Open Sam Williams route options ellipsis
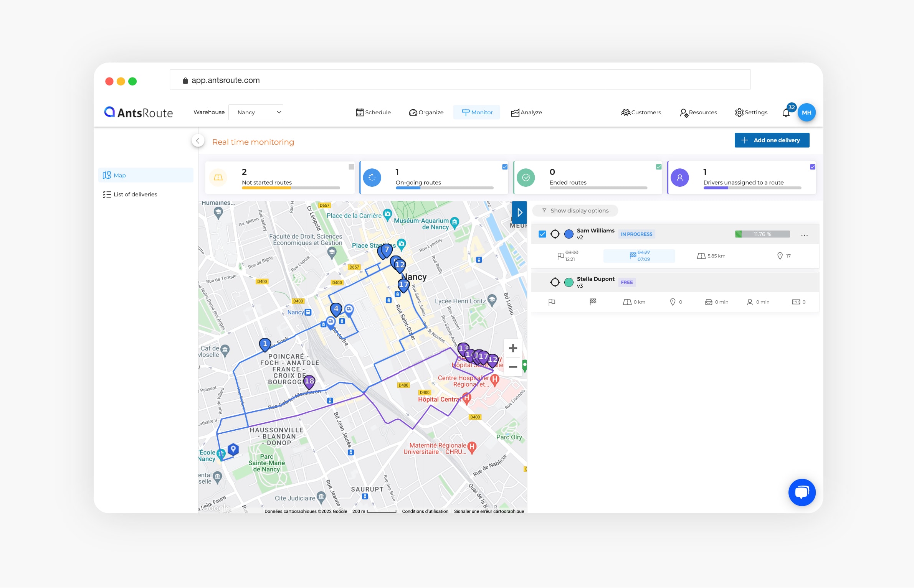Viewport: 914px width, 588px height. 804,235
